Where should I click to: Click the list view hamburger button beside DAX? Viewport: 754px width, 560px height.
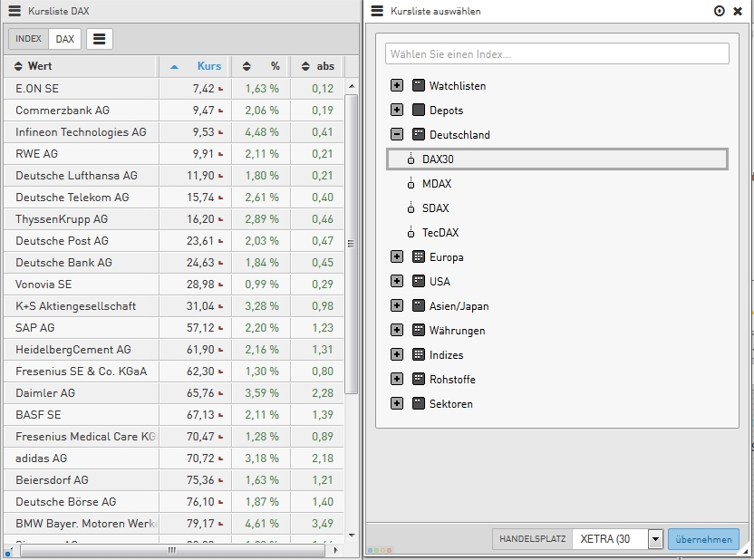(x=100, y=39)
